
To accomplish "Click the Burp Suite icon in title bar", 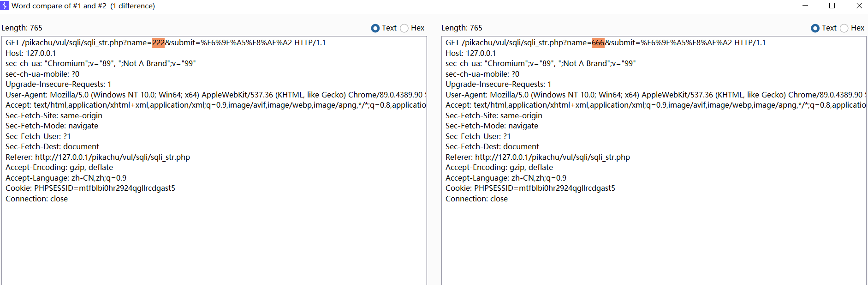I will 5,6.
